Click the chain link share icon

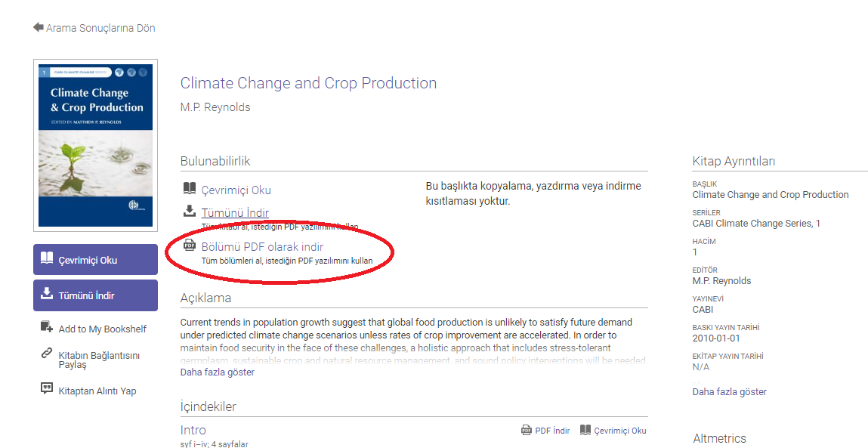pos(46,355)
